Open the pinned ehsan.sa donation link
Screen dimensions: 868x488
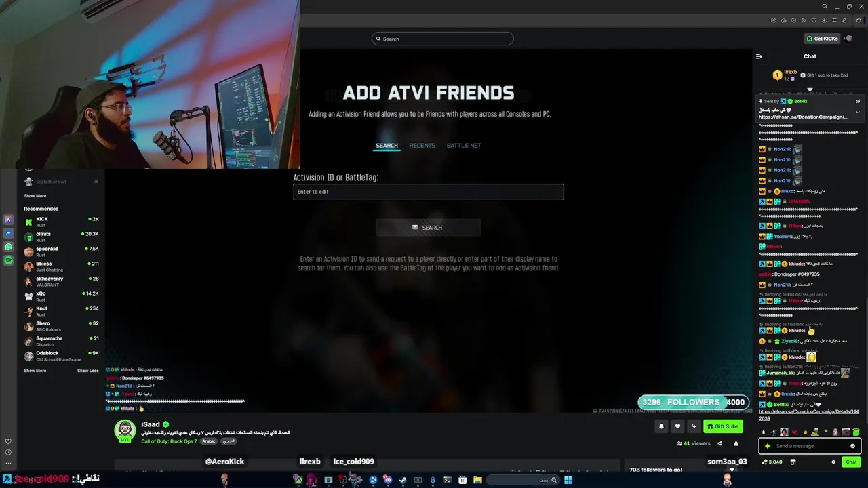click(803, 117)
